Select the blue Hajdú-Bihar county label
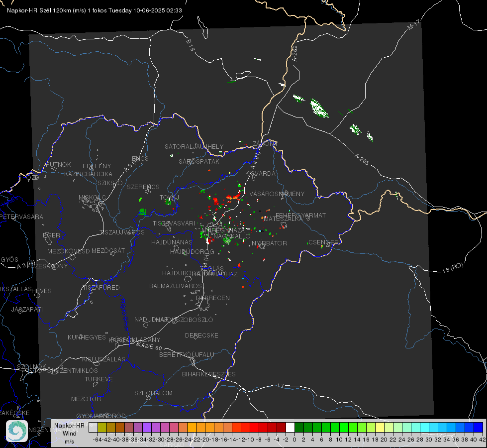 click(x=124, y=314)
